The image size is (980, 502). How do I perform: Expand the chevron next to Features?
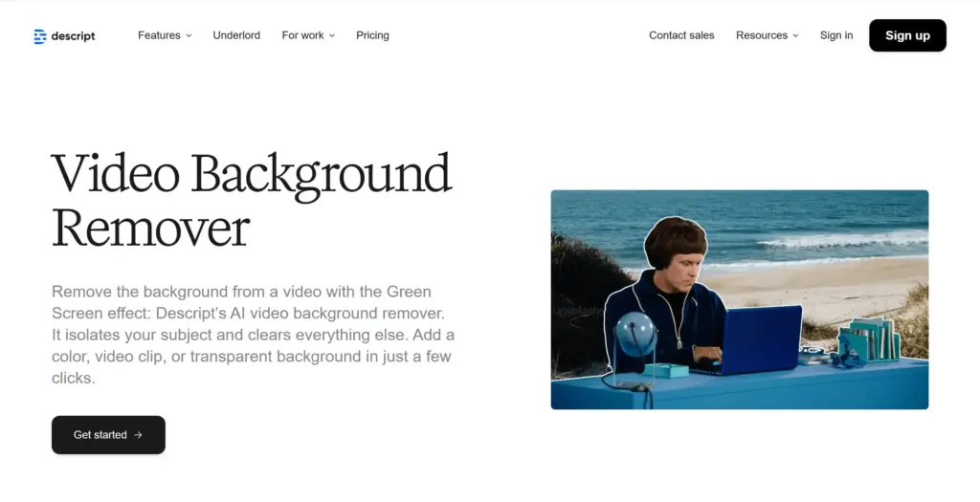pyautogui.click(x=189, y=36)
